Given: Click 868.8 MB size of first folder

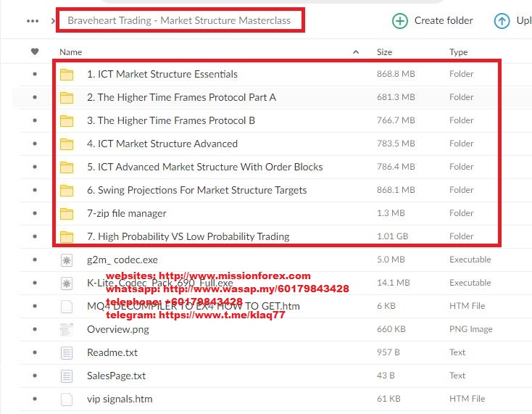Looking at the screenshot, I should tap(396, 74).
